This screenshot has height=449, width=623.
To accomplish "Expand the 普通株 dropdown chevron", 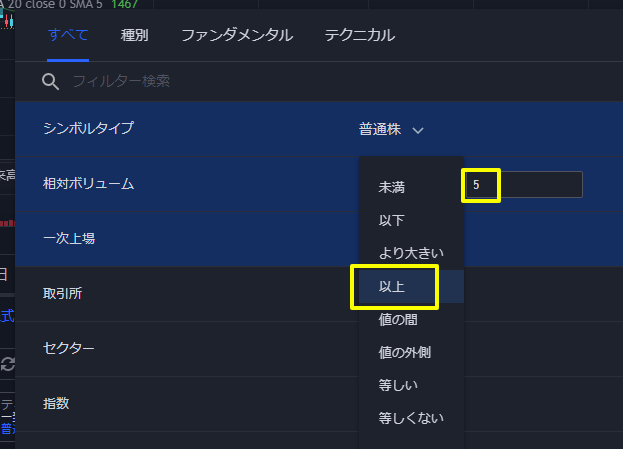I will point(418,130).
